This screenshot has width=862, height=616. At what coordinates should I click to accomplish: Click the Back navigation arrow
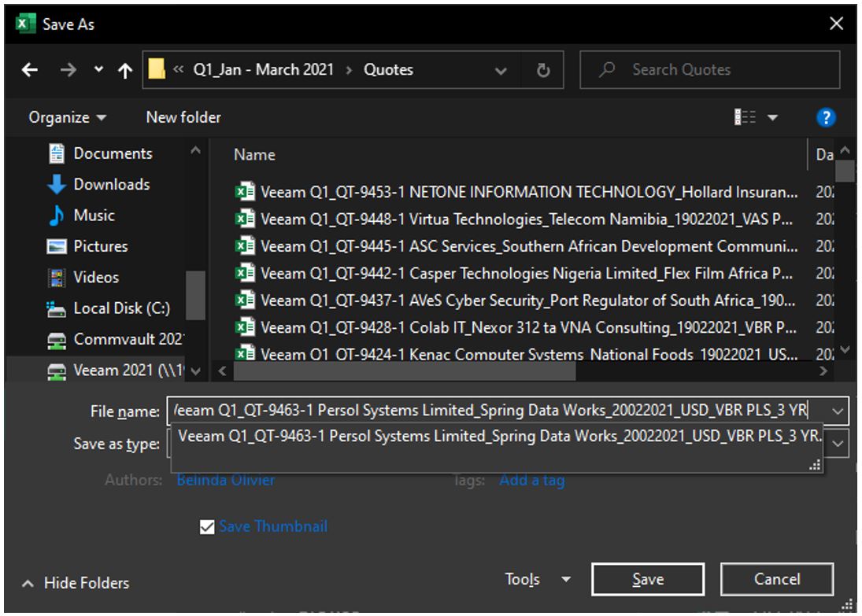[30, 70]
